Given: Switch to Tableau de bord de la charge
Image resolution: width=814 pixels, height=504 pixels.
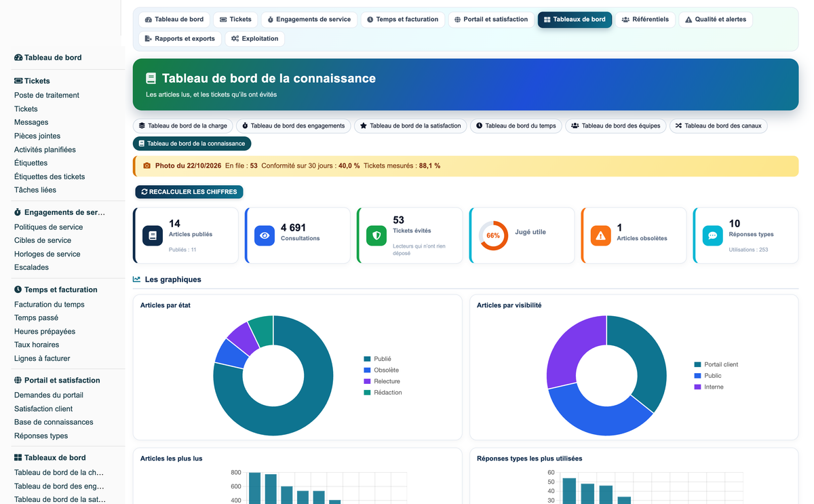Looking at the screenshot, I should [x=183, y=125].
